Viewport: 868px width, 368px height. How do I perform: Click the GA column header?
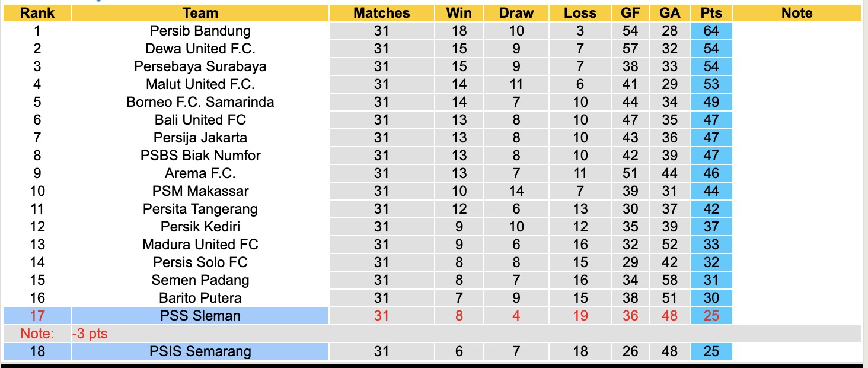click(x=670, y=13)
